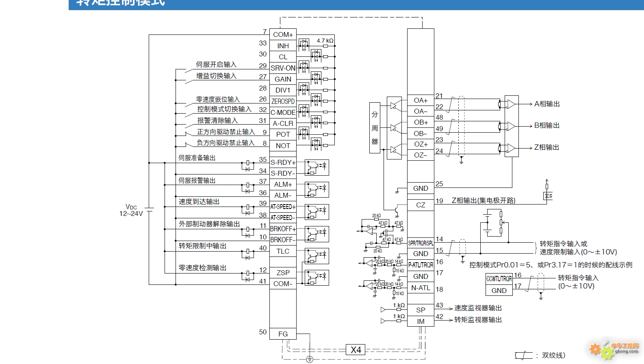This screenshot has width=644, height=364.
Task: Click the A相输出 line receiver triangle symbol
Action: 511,104
